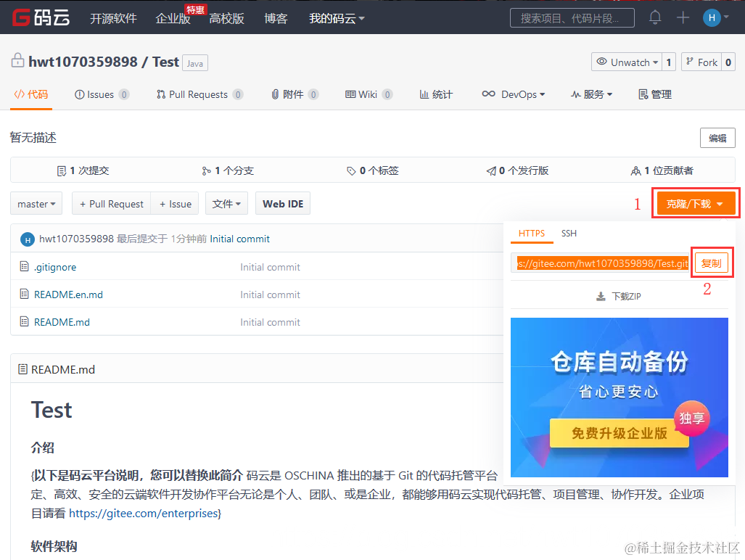
Task: Switch to the 代码 tab
Action: tap(31, 94)
